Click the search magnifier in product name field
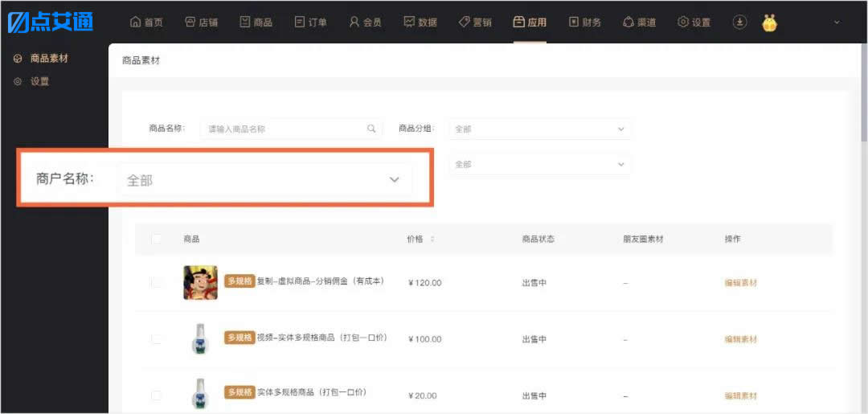868x414 pixels. coord(371,129)
